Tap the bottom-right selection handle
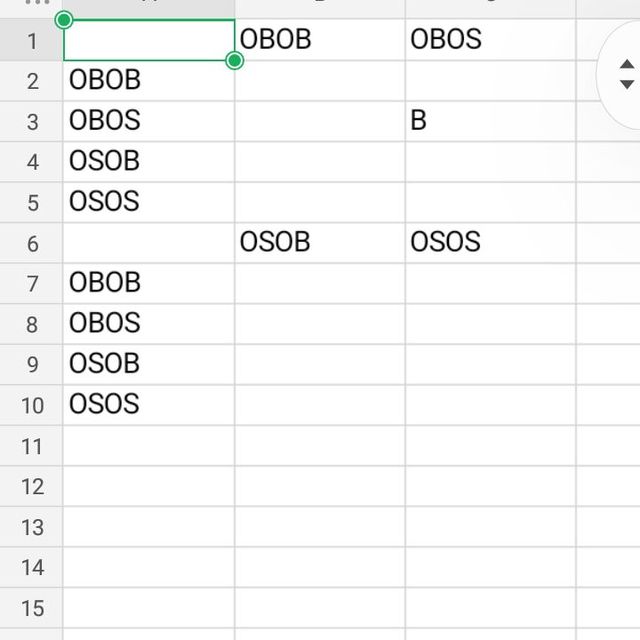 [x=234, y=61]
